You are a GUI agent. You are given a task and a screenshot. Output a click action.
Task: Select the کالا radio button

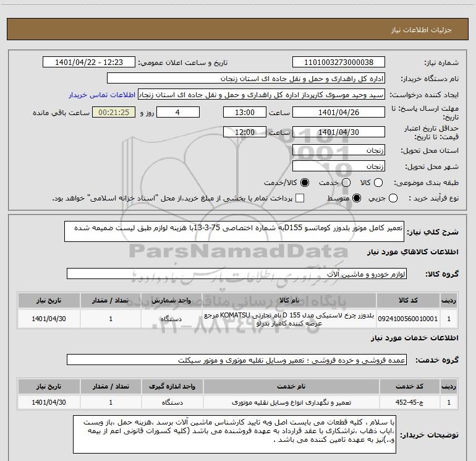378,183
